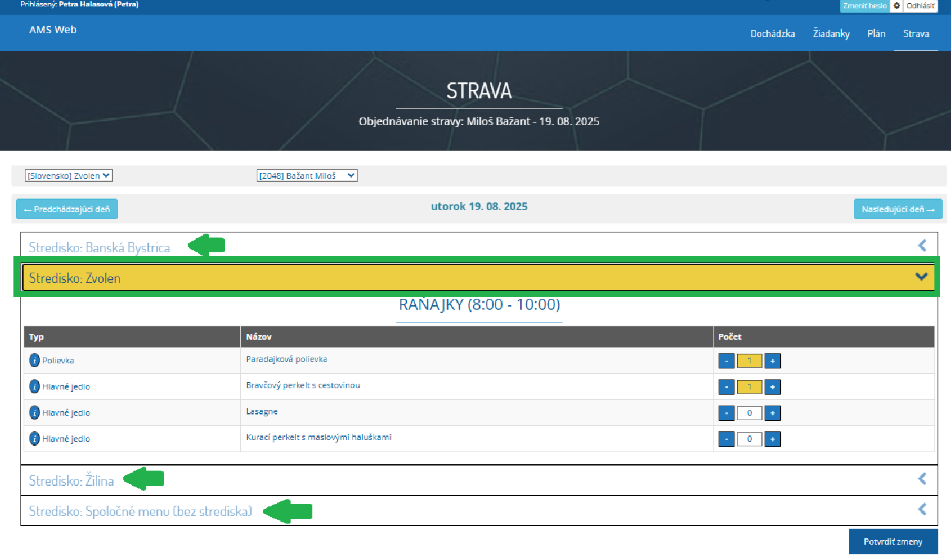Click the info icon beside Bravčový perkelt s cestovinou

[x=33, y=386]
